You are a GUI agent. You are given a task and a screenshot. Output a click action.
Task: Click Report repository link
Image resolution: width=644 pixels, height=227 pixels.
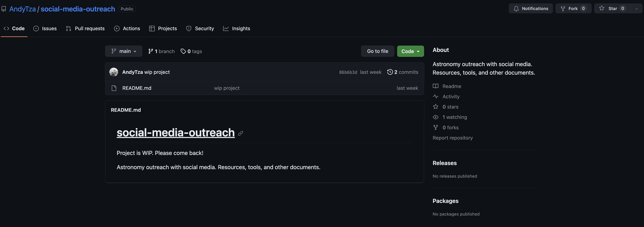click(453, 138)
